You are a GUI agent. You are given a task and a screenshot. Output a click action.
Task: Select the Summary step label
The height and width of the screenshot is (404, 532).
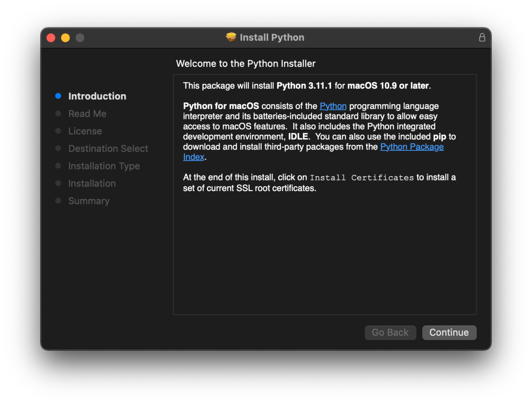(89, 201)
